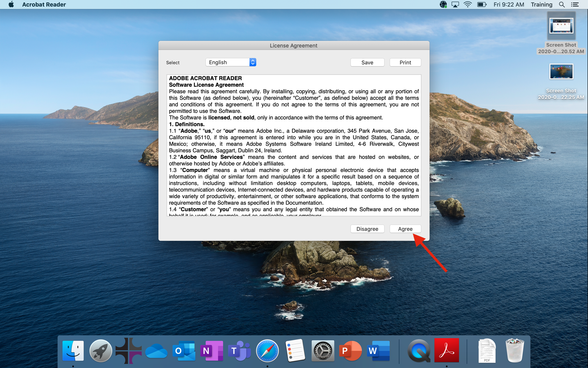Open Spotlight search magnifier

561,4
